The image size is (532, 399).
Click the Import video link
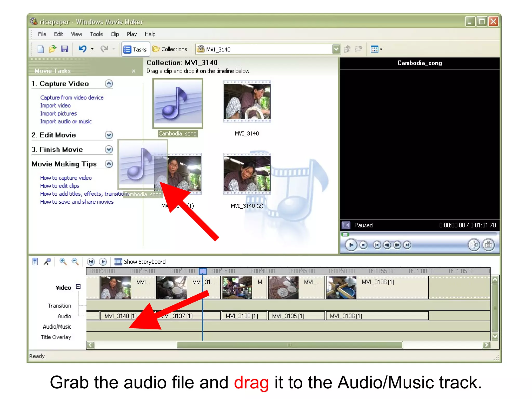[55, 105]
